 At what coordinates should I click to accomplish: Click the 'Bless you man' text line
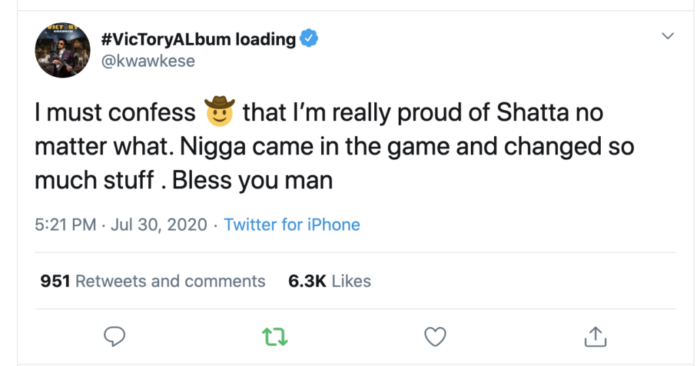coord(252,180)
